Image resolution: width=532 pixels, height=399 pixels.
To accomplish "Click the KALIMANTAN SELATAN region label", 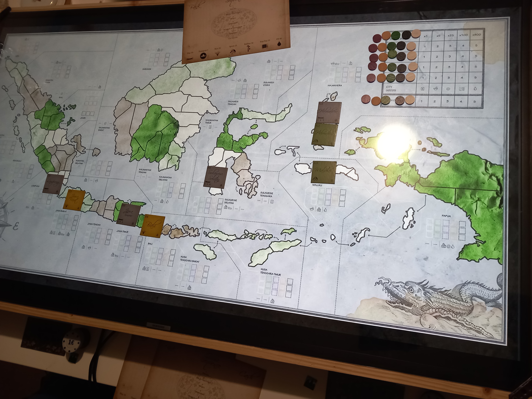I will click(x=165, y=179).
